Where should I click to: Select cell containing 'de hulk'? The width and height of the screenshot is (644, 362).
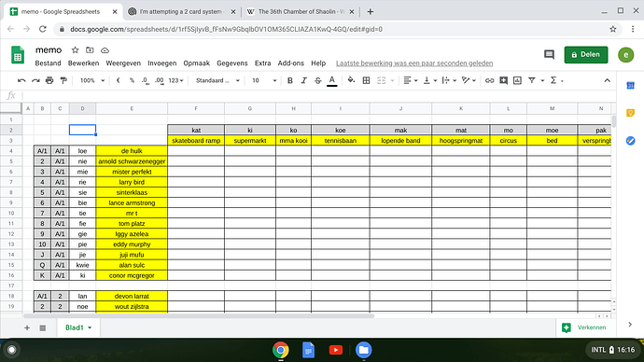point(132,150)
